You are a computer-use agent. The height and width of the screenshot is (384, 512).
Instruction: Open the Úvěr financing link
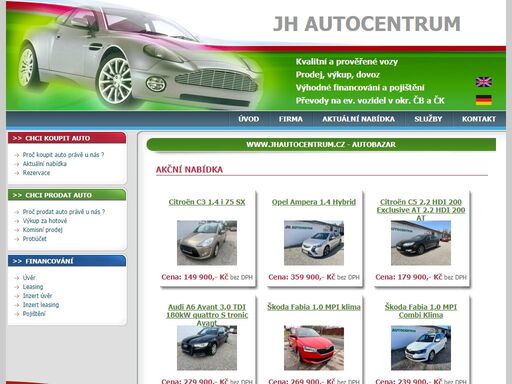pos(29,278)
